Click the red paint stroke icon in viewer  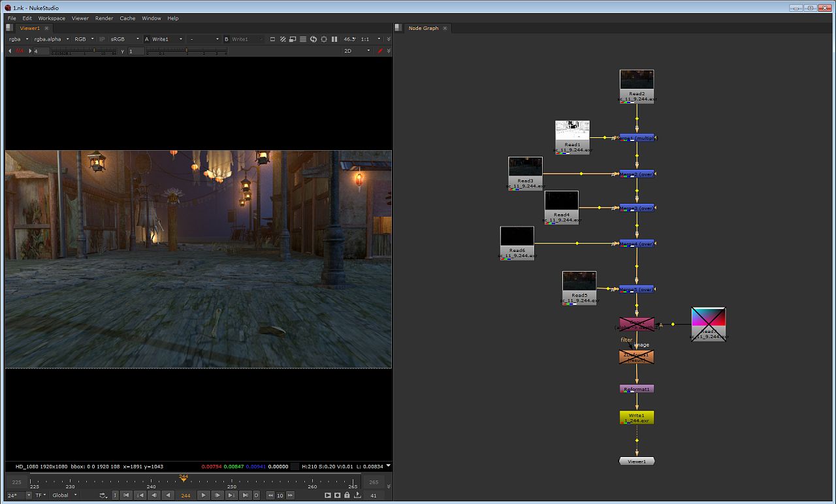tap(380, 51)
